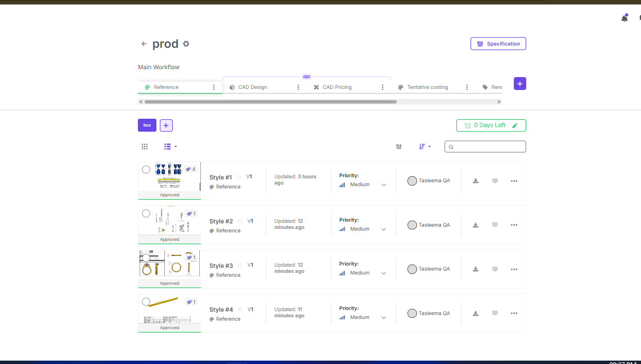Click the workflow horizontal scrollbar
The width and height of the screenshot is (641, 364).
(270, 102)
